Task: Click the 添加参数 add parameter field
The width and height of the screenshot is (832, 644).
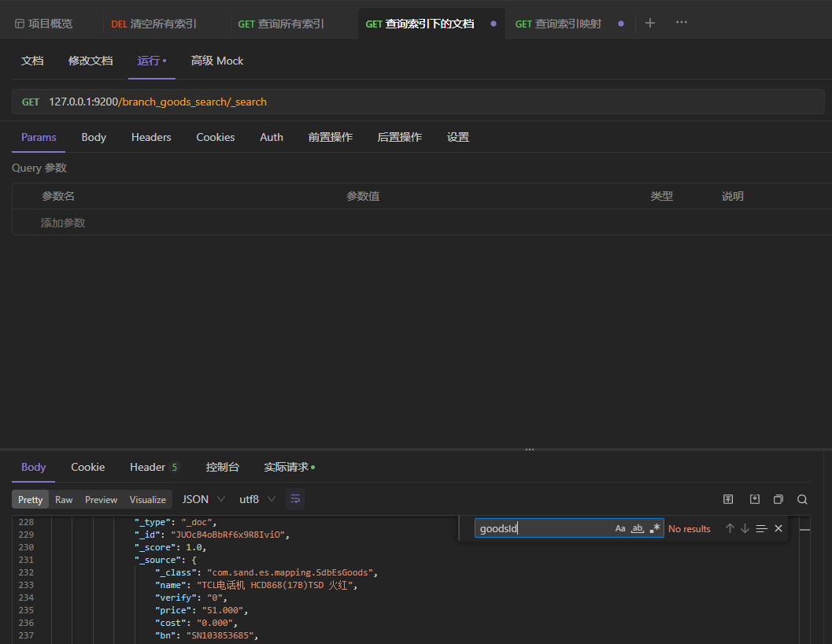Action: pyautogui.click(x=63, y=223)
